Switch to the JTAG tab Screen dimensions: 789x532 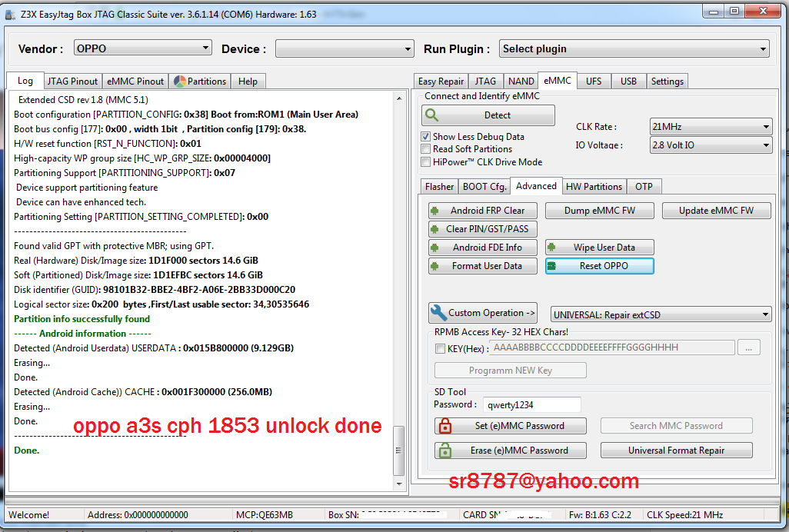[485, 81]
